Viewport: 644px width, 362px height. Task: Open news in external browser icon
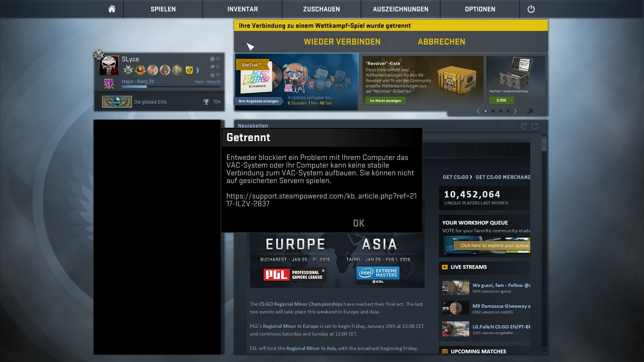pos(535,126)
